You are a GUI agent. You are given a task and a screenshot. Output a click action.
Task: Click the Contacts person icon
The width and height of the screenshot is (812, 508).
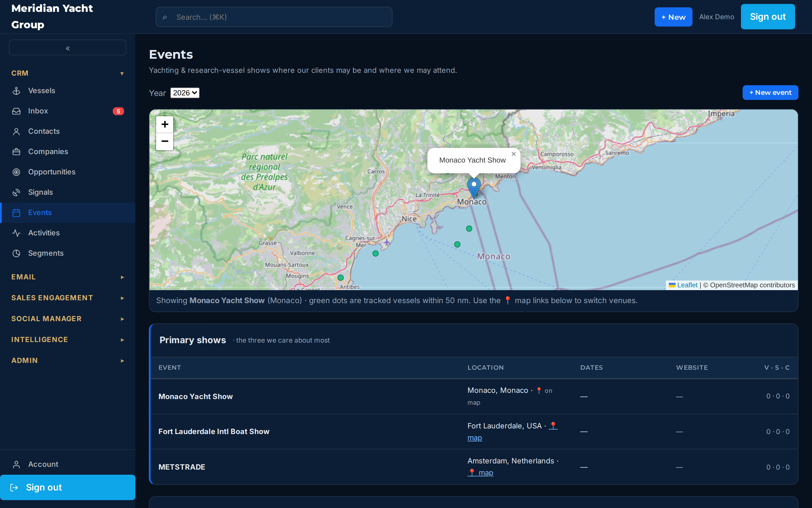pyautogui.click(x=16, y=131)
